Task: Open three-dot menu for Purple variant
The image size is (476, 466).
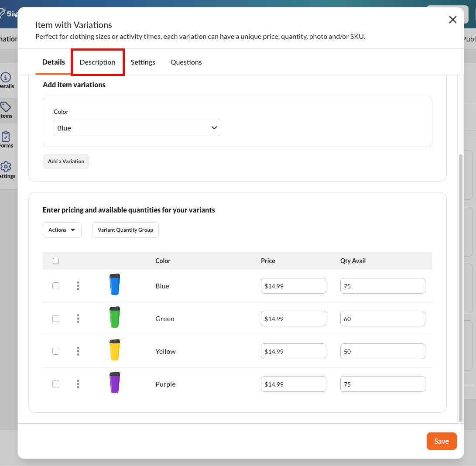Action: click(x=78, y=384)
